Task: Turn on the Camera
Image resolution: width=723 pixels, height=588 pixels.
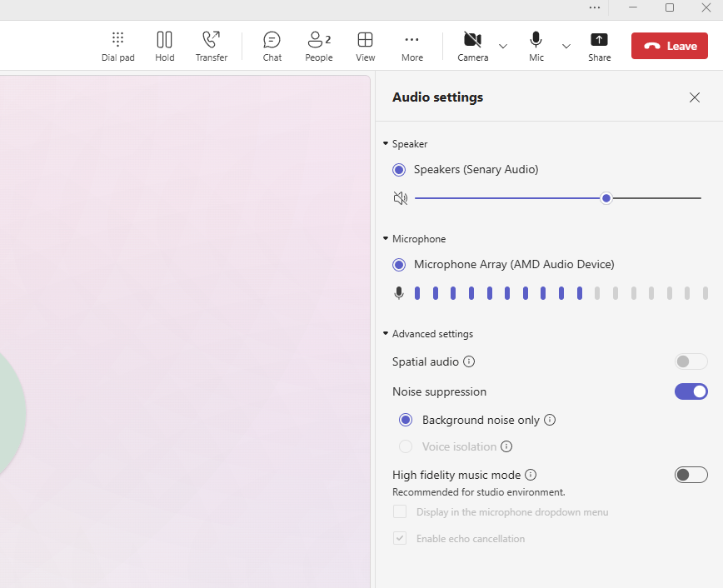Action: tap(472, 46)
